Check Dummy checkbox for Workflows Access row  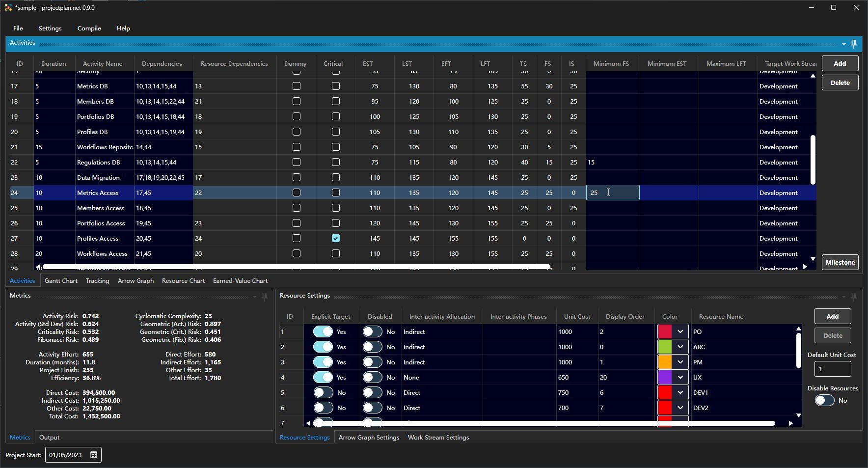coord(297,254)
